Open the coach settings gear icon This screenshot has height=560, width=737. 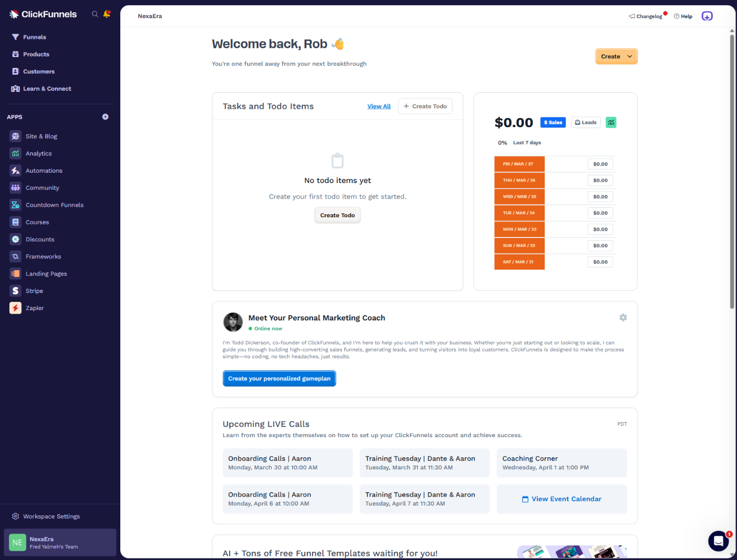[x=623, y=317]
